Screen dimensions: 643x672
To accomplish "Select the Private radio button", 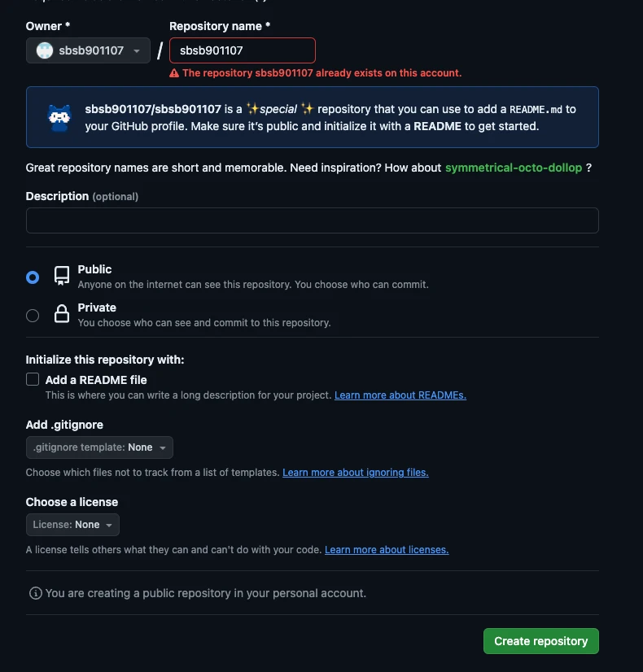I will [x=33, y=316].
